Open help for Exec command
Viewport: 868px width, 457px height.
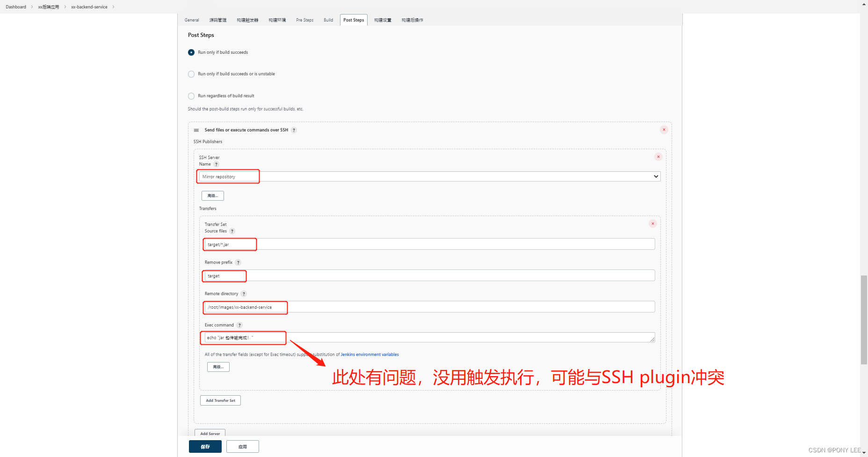(239, 325)
